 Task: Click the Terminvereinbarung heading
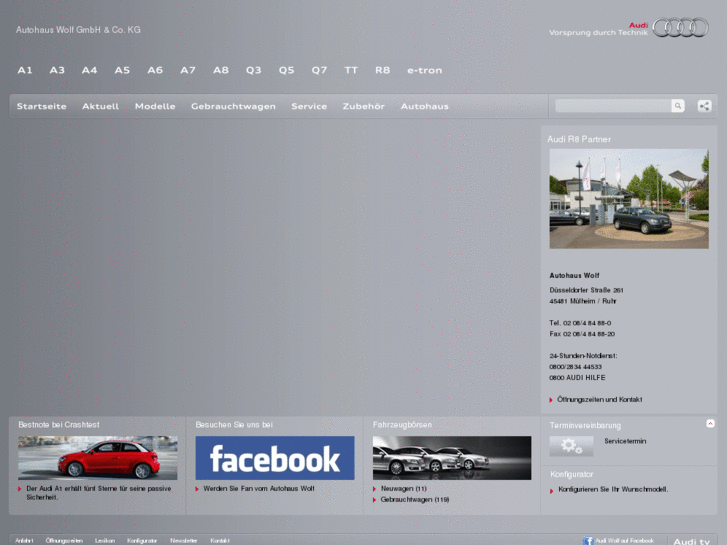[x=585, y=425]
